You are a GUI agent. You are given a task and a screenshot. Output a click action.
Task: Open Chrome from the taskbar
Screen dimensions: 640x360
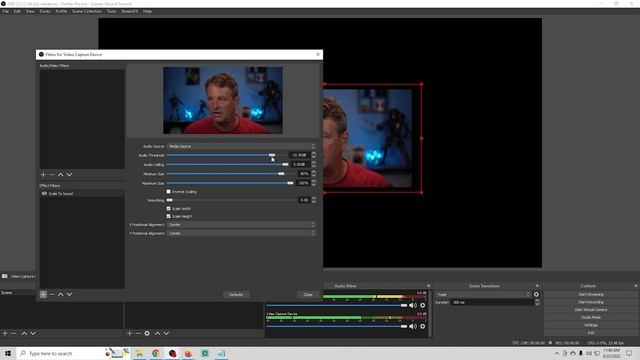156,353
